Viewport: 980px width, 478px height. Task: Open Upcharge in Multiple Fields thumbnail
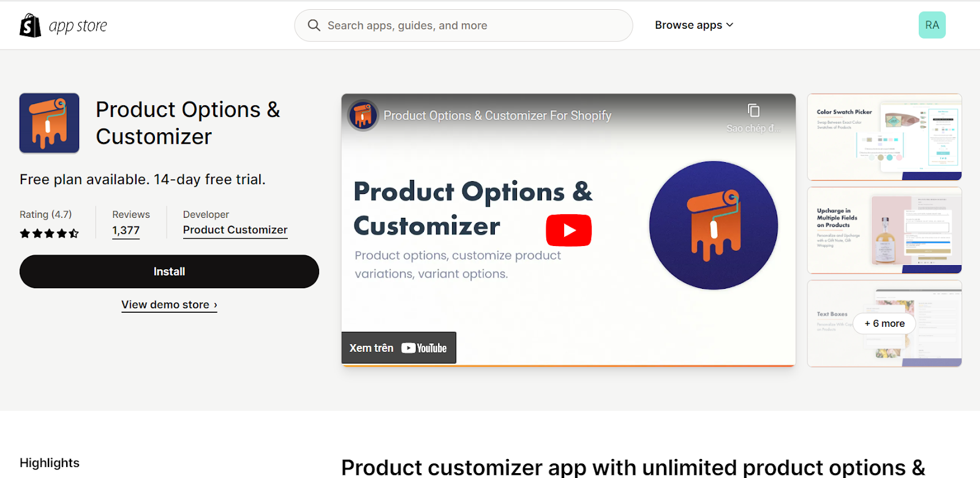pyautogui.click(x=884, y=230)
